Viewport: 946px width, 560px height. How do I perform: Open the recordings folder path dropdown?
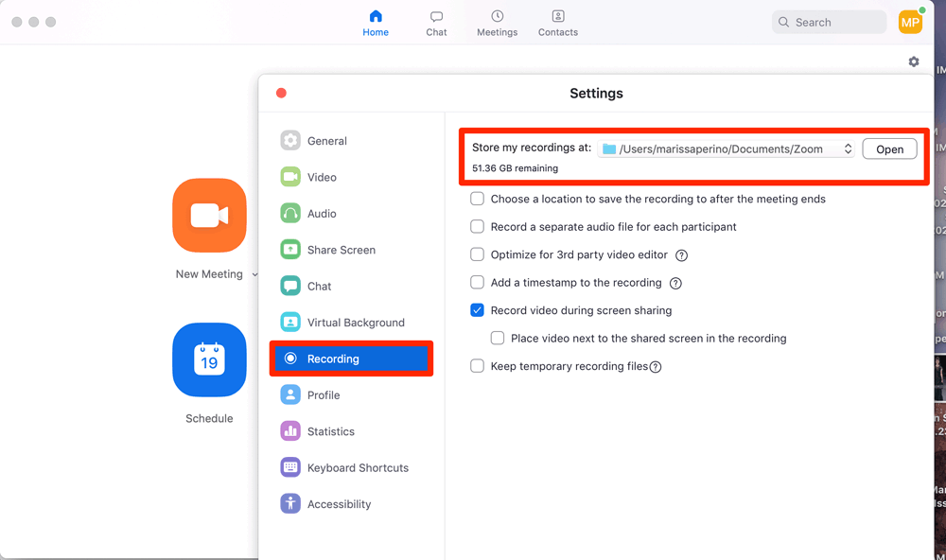[726, 149]
